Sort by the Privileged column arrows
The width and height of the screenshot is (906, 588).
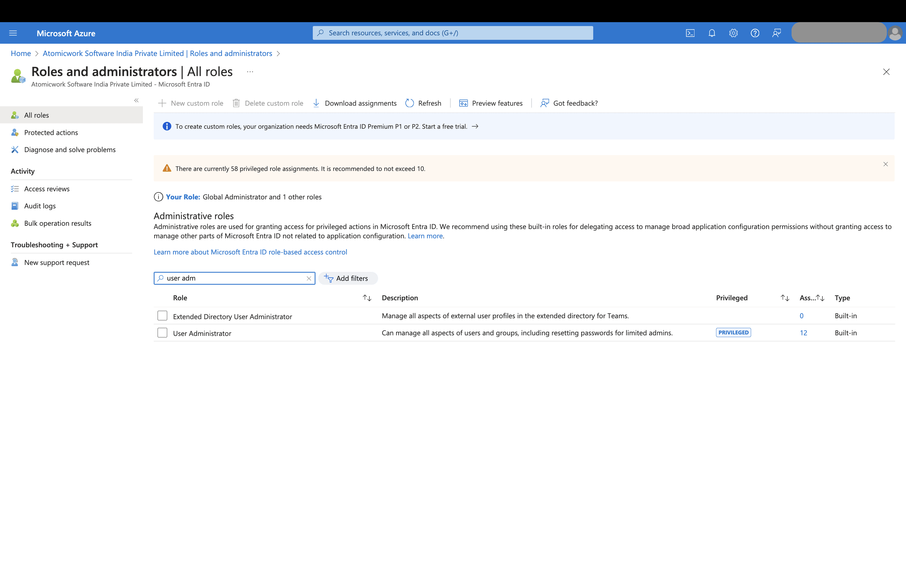point(785,298)
